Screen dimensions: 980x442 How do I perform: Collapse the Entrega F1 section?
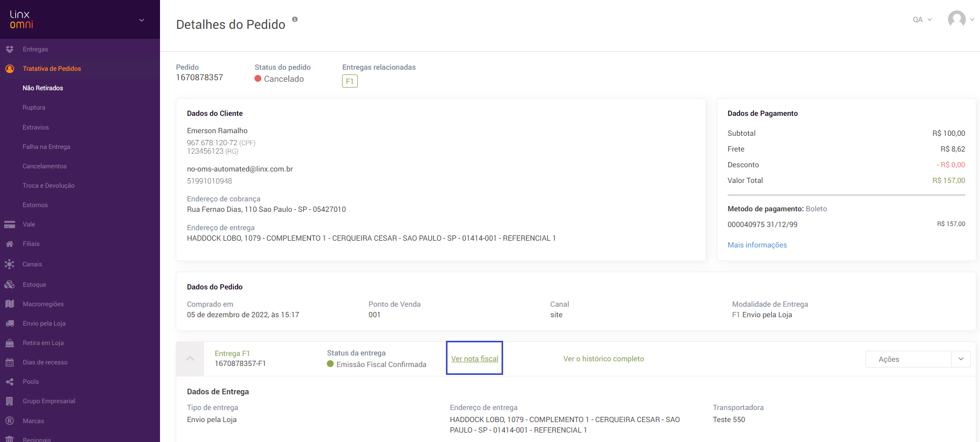coord(190,359)
